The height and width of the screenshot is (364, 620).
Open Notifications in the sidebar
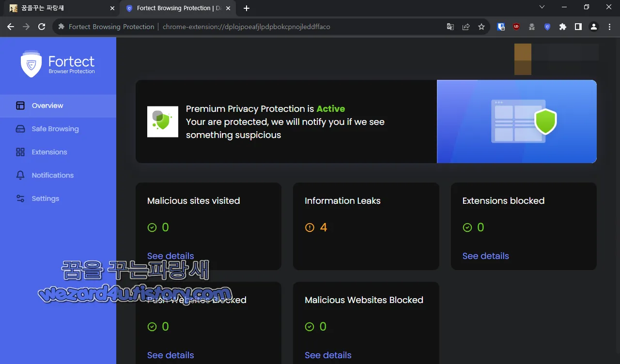coord(58,175)
